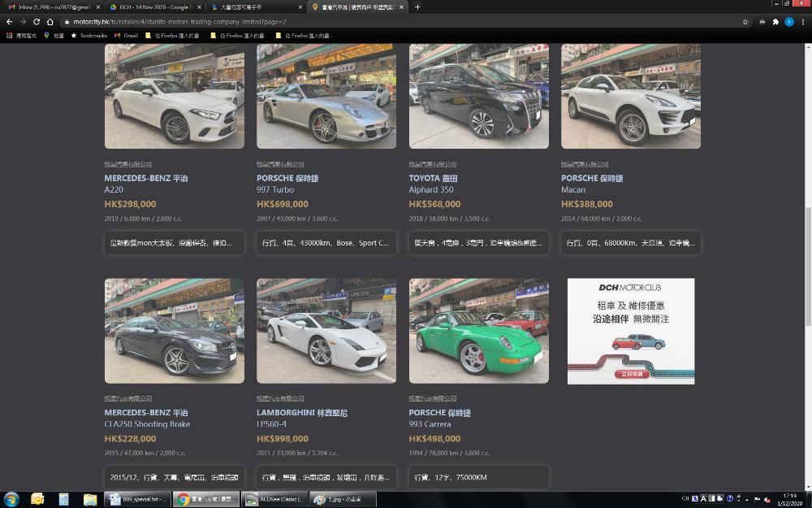Click the address bar URL
Screen dimensions: 812x508
[x=179, y=22]
